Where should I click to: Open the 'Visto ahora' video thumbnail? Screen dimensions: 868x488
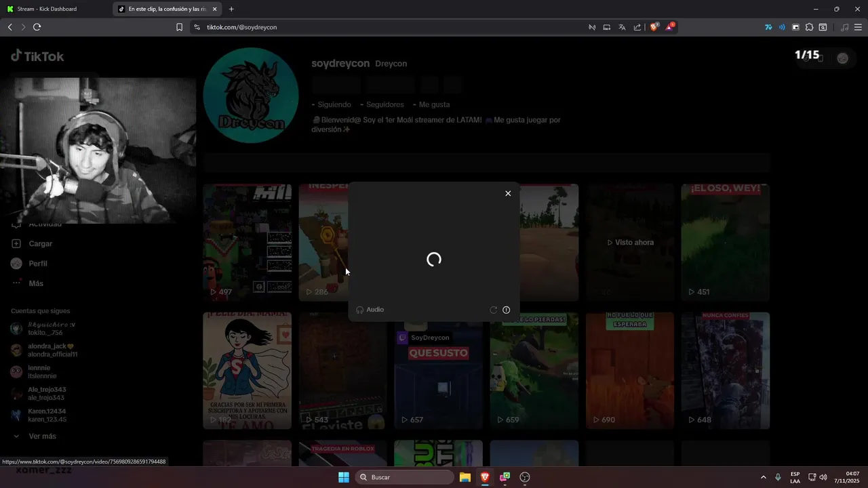tap(631, 242)
